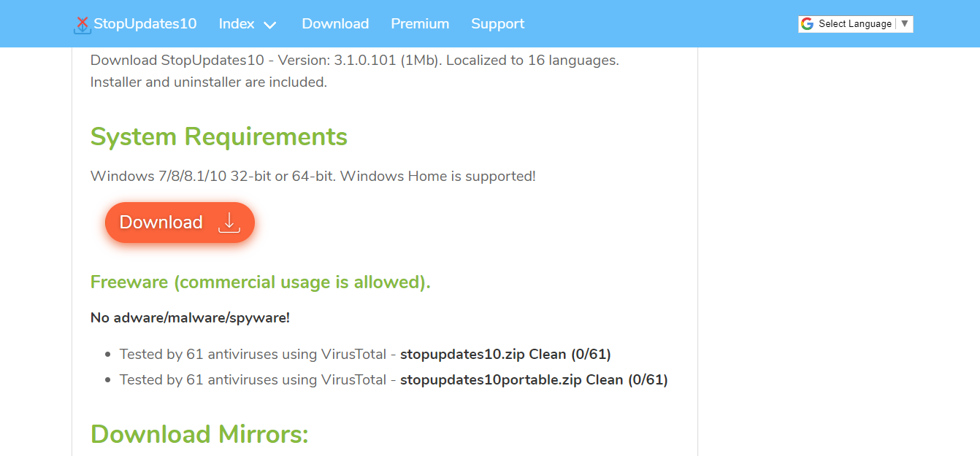This screenshot has width=980, height=456.
Task: Click the No adware/malware/spyware text
Action: [x=190, y=317]
